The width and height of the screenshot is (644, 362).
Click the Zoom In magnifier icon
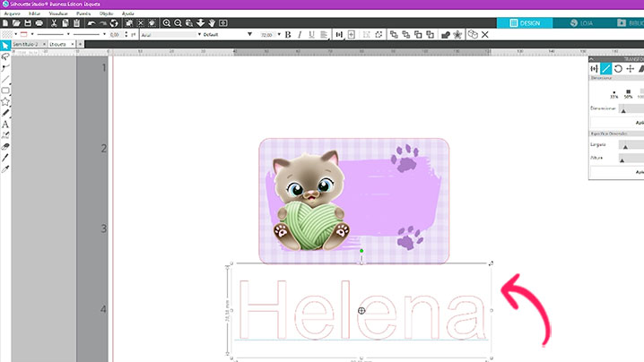(x=167, y=22)
